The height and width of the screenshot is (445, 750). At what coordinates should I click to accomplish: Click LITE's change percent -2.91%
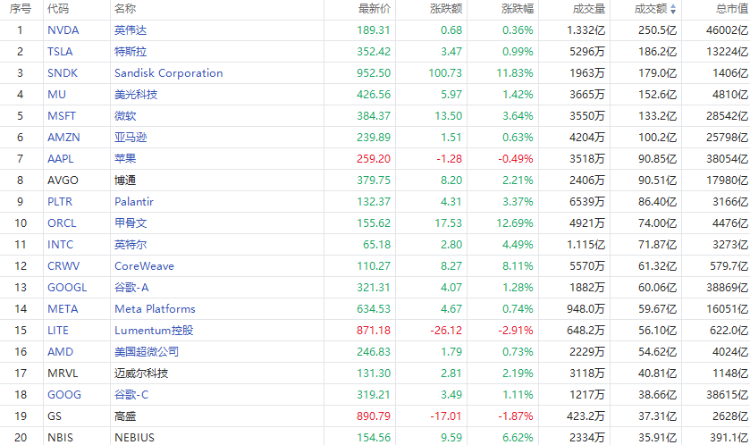tap(516, 331)
